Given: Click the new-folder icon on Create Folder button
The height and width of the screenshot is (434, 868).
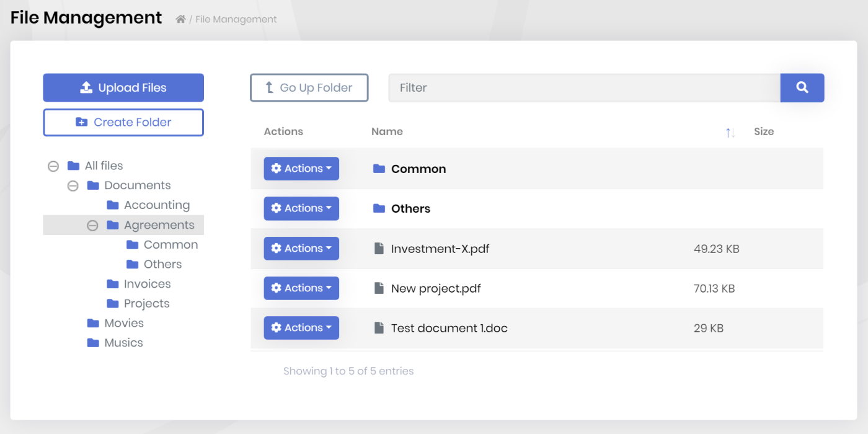Looking at the screenshot, I should click(x=81, y=122).
